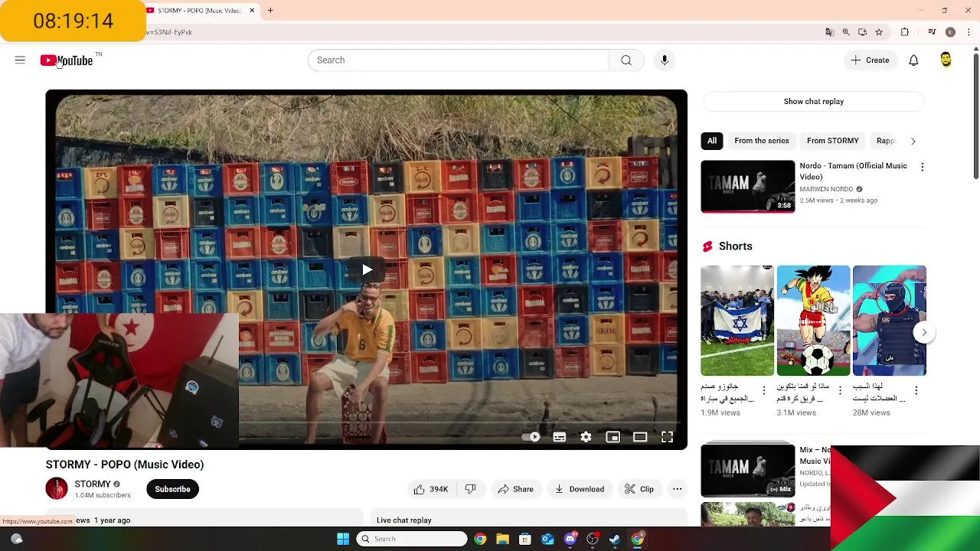Open Discord from taskbar
Screen dimensions: 980x551
tap(570, 539)
